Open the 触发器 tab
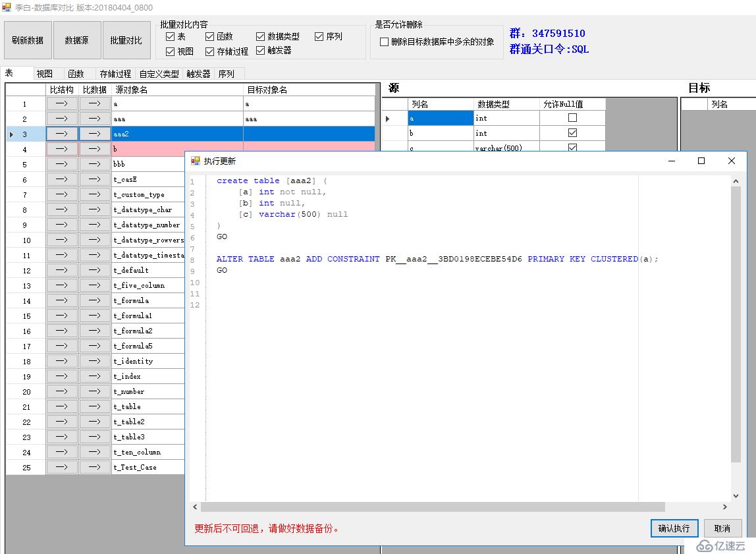 click(x=198, y=74)
